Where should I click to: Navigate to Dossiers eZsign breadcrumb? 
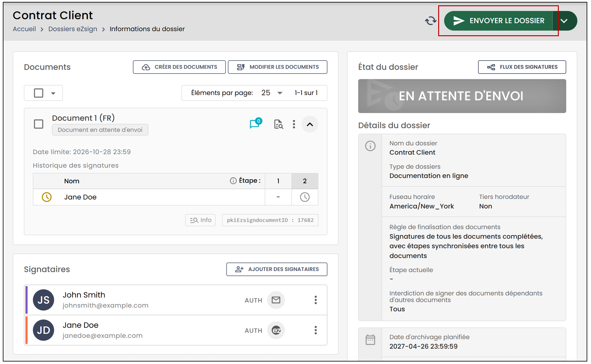pos(73,29)
